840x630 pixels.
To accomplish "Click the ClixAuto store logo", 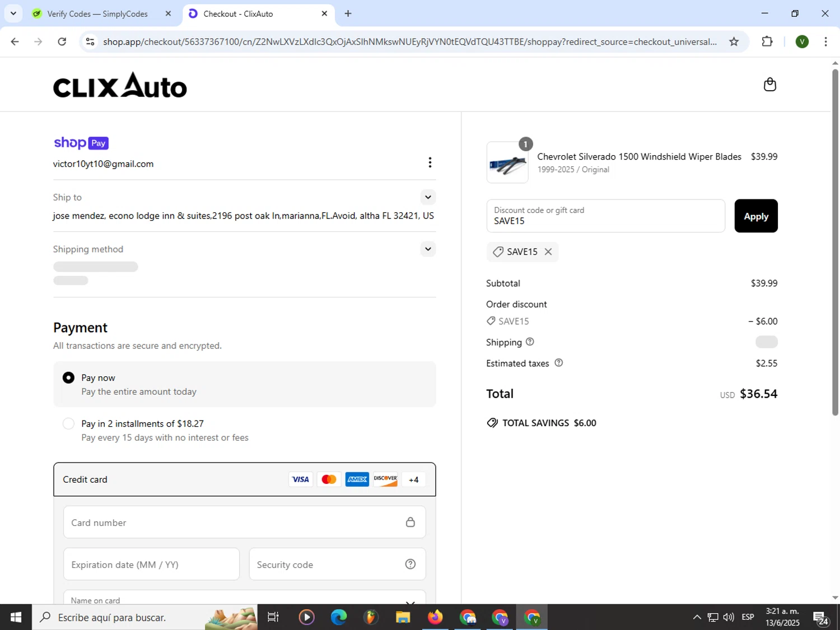I will tap(120, 85).
